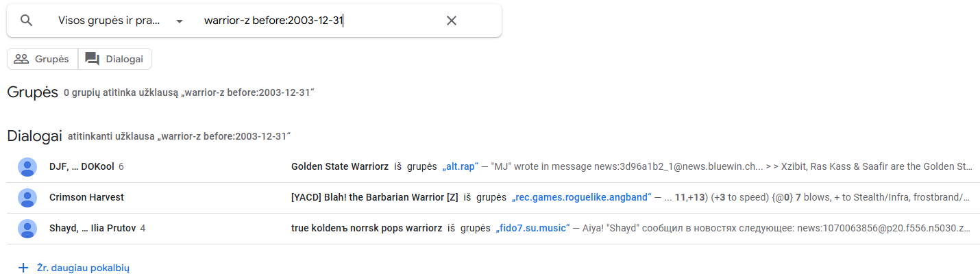Clear the search query with X icon
This screenshot has height=280, width=980.
451,21
